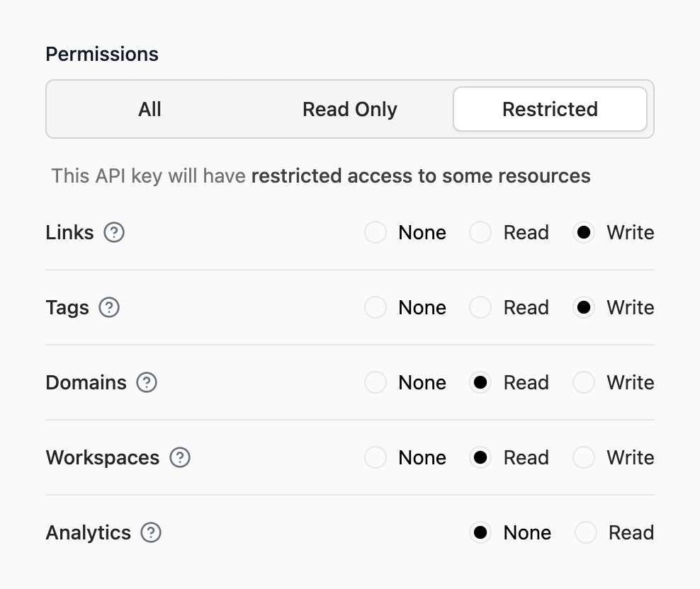The height and width of the screenshot is (589, 700).
Task: Choose Read for Tags permission
Action: [x=480, y=308]
